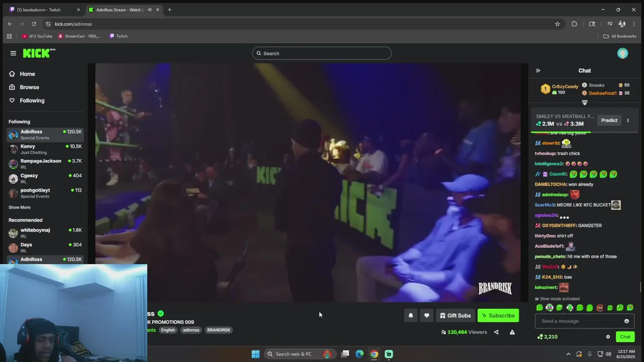
Task: Follow channel with the heart icon
Action: (427, 316)
